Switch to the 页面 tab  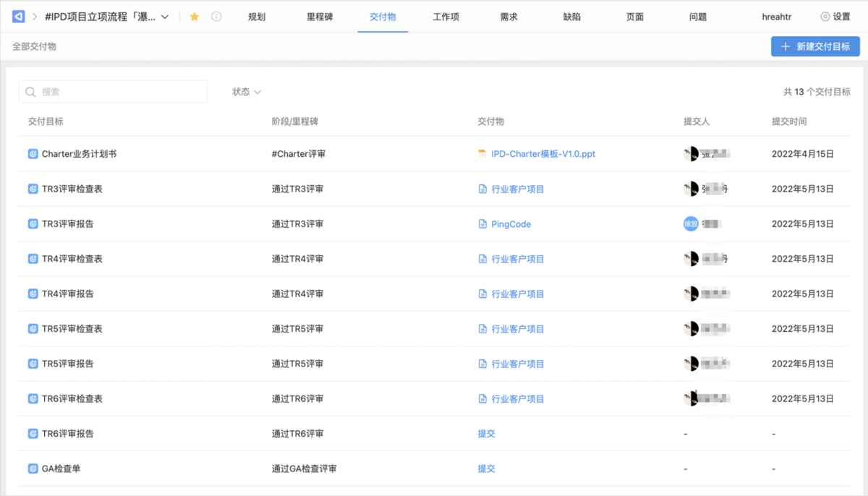[x=635, y=17]
